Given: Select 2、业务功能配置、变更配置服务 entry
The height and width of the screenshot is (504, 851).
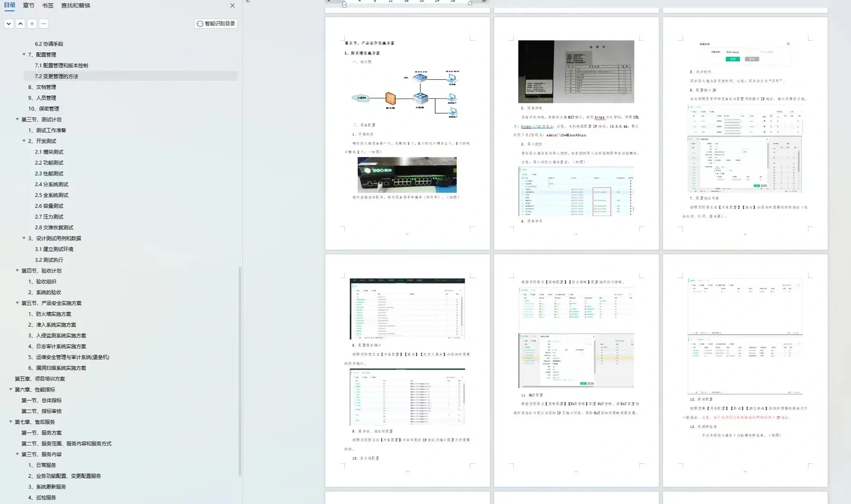Looking at the screenshot, I should (x=64, y=476).
